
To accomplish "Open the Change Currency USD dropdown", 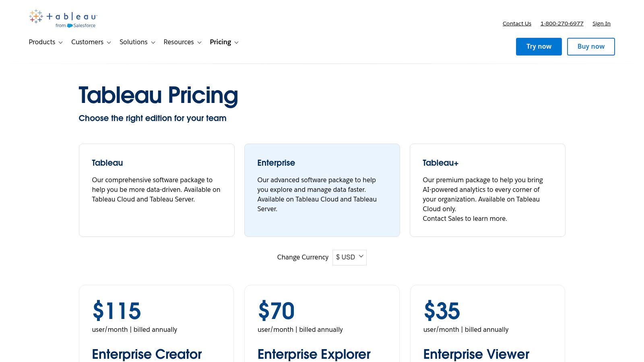I will click(x=349, y=257).
